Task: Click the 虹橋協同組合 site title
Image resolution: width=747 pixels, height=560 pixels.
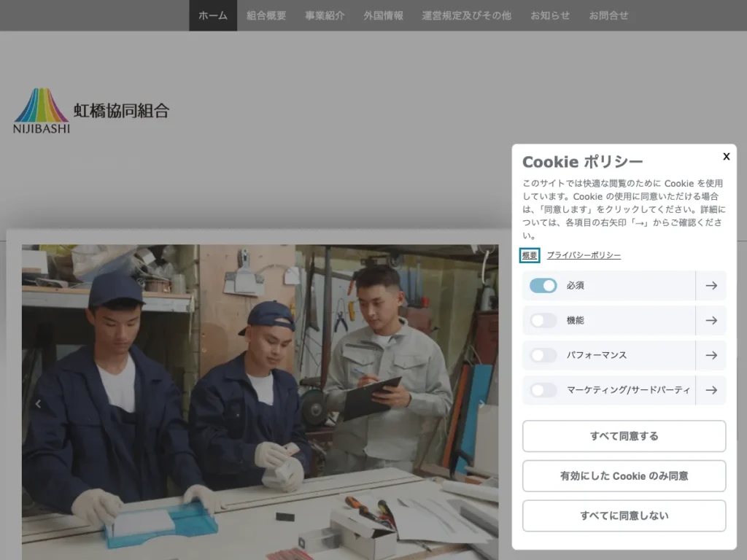Action: click(x=122, y=111)
